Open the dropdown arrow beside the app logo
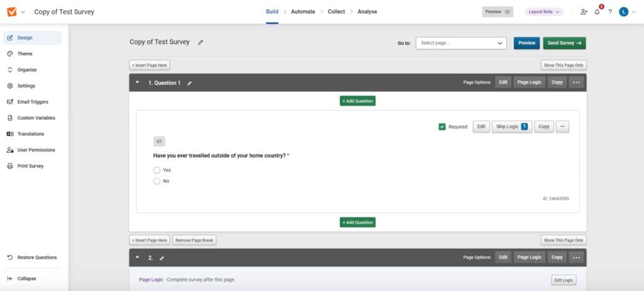Image resolution: width=644 pixels, height=291 pixels. click(23, 12)
